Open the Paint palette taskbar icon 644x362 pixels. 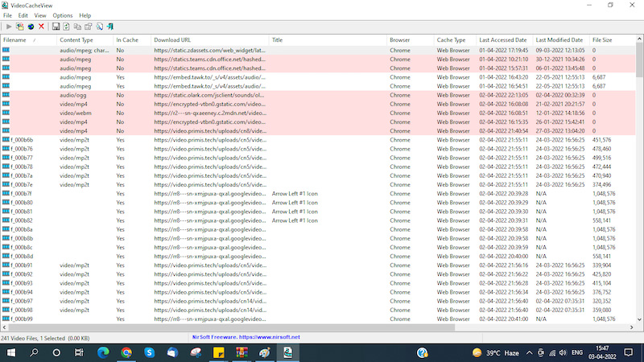[x=265, y=353]
